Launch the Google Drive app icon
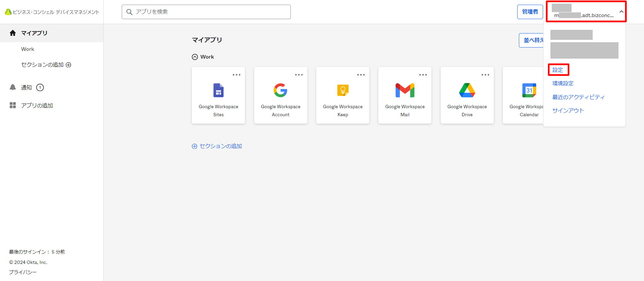The width and height of the screenshot is (644, 281). 467,90
